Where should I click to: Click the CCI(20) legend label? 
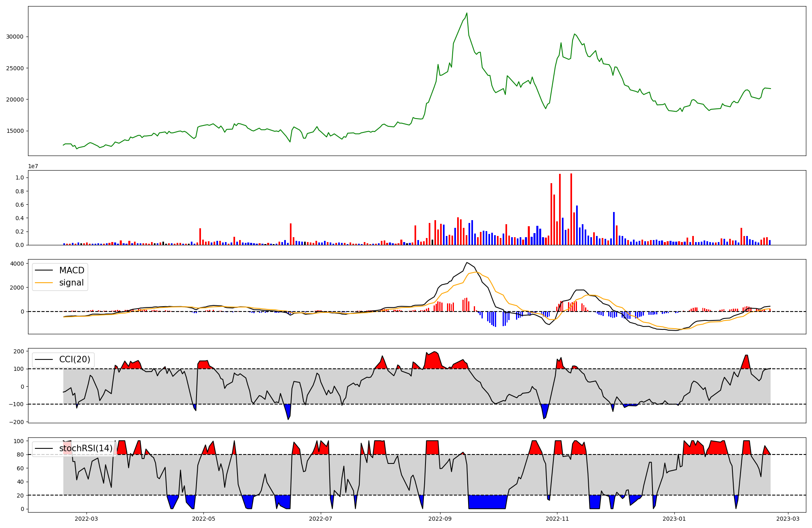click(75, 359)
